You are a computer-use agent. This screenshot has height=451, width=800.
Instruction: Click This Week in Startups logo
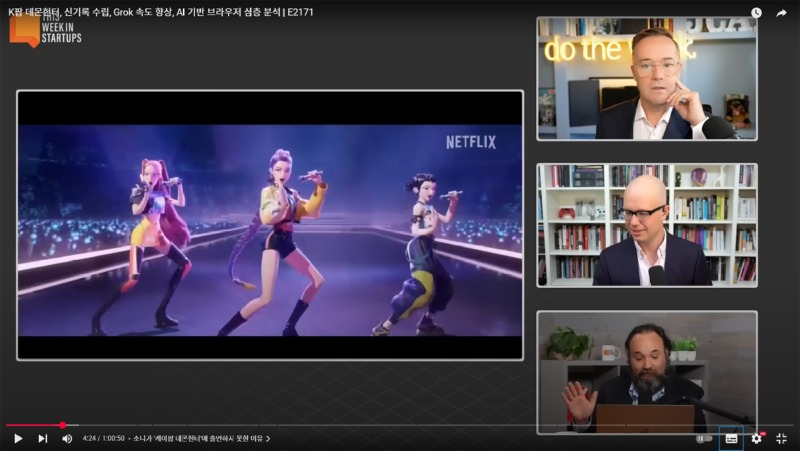(x=45, y=32)
